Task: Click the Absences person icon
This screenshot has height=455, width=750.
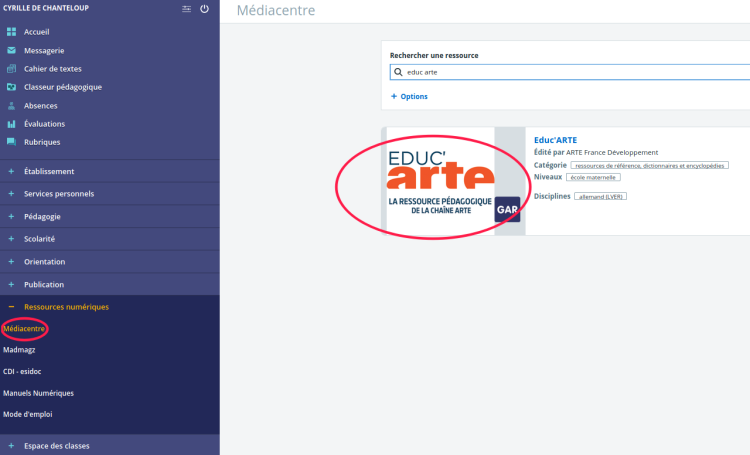Action: [11, 105]
